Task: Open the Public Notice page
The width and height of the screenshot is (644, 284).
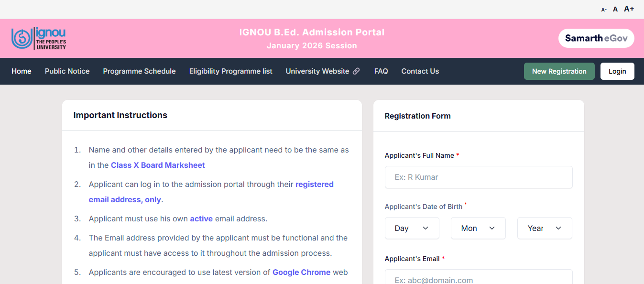Action: 67,71
